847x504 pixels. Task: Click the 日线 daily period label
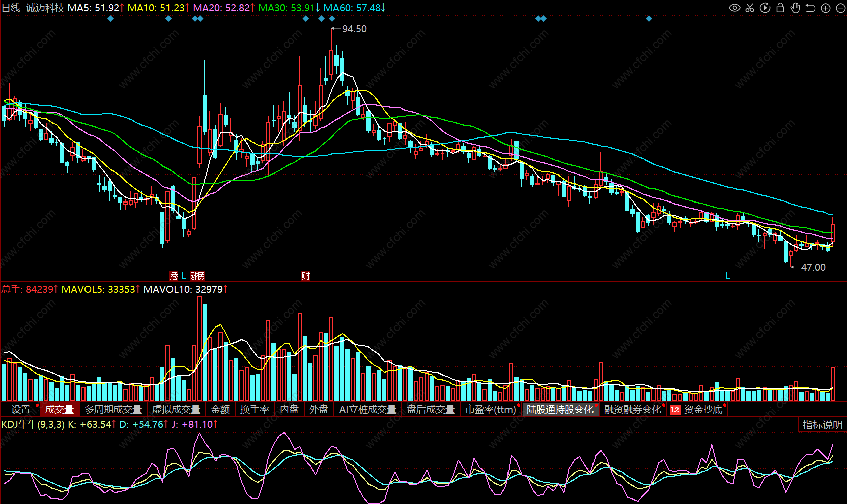(11, 8)
